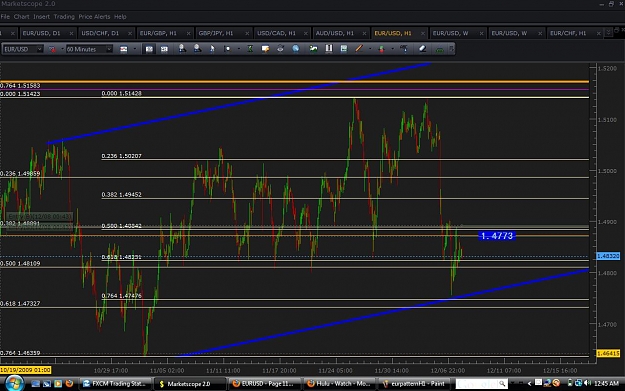625x391 pixels.
Task: Click the blue globe icon
Action: click(295, 49)
